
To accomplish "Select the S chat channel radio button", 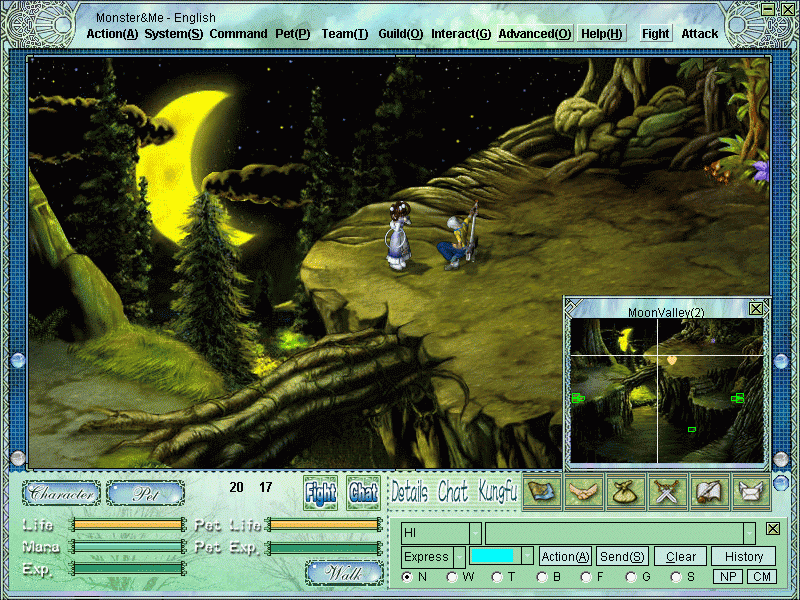I will coord(677,577).
